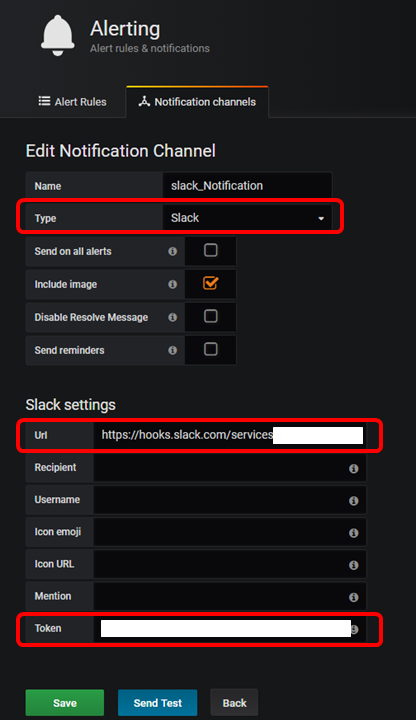Enable the Send reminders checkbox
This screenshot has height=720, width=416.
tap(211, 349)
